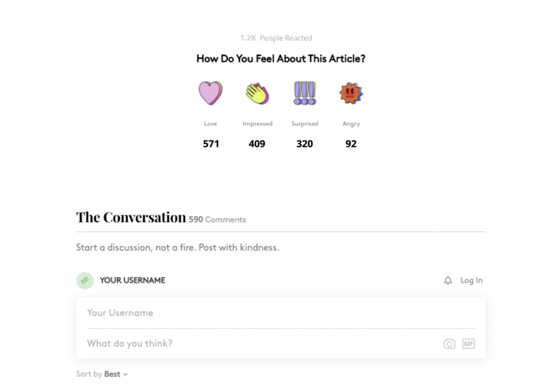The height and width of the screenshot is (392, 555).
Task: Expand the sort chevron next to Best
Action: point(125,375)
